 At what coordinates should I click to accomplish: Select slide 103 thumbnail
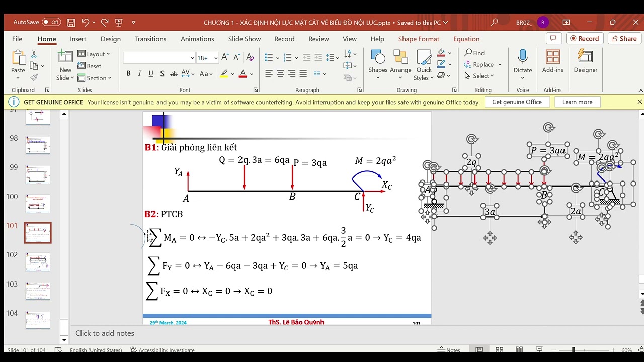[38, 291]
